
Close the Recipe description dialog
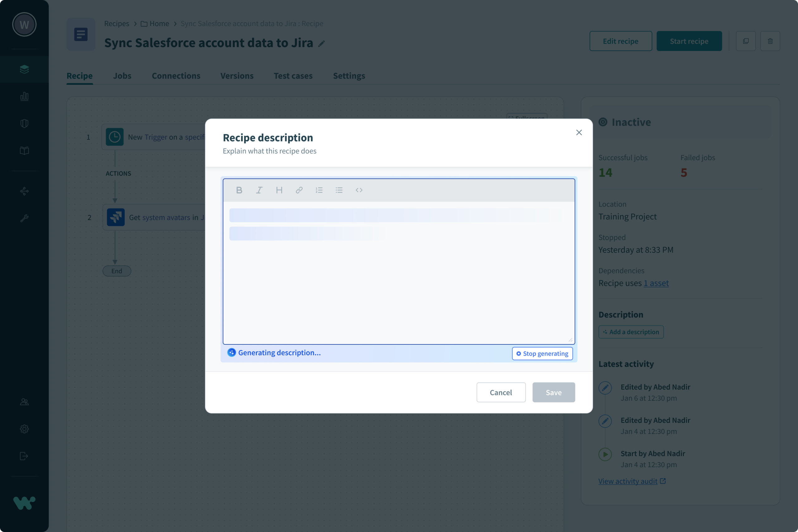pos(579,133)
